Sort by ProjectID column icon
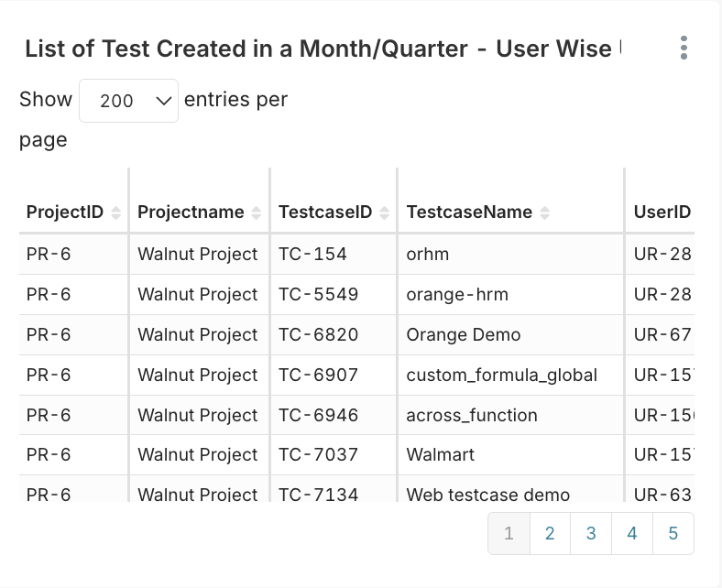The width and height of the screenshot is (722, 588). (115, 212)
